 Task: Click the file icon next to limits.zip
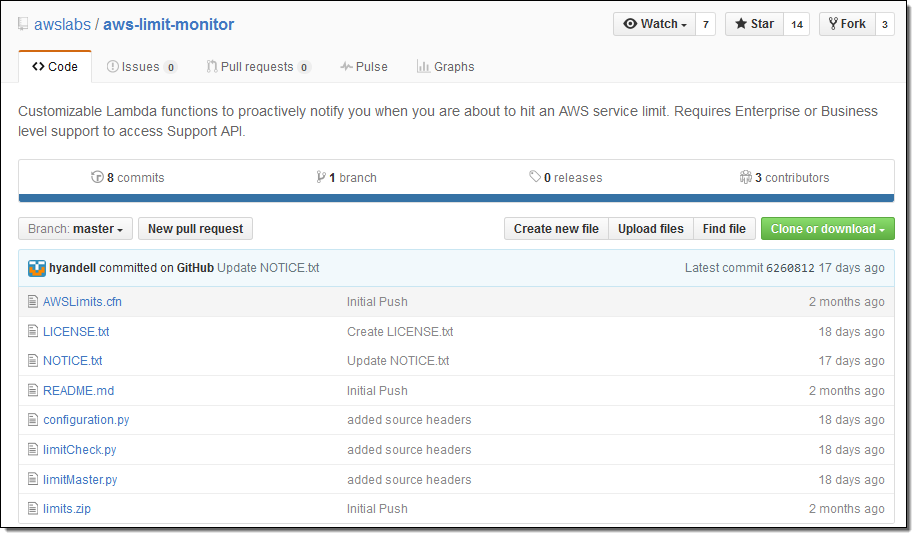[x=33, y=509]
